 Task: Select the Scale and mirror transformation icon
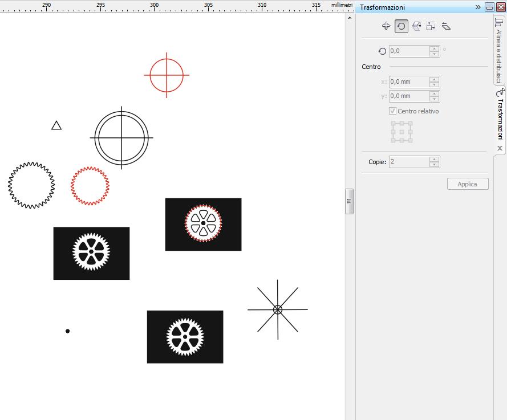[x=416, y=26]
